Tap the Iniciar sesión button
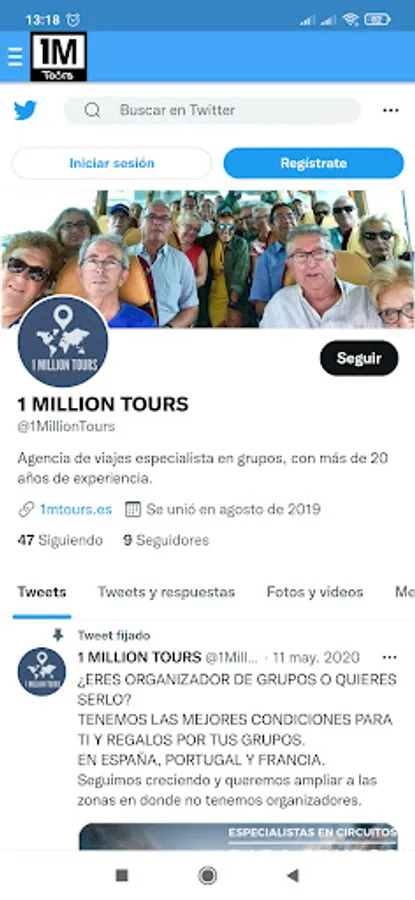This screenshot has width=415, height=900. coord(111,163)
